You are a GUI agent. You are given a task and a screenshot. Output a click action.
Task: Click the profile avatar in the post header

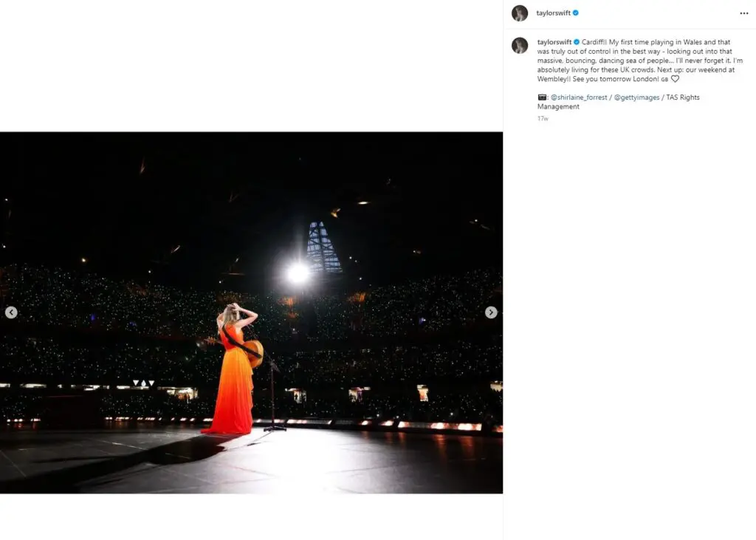(520, 13)
